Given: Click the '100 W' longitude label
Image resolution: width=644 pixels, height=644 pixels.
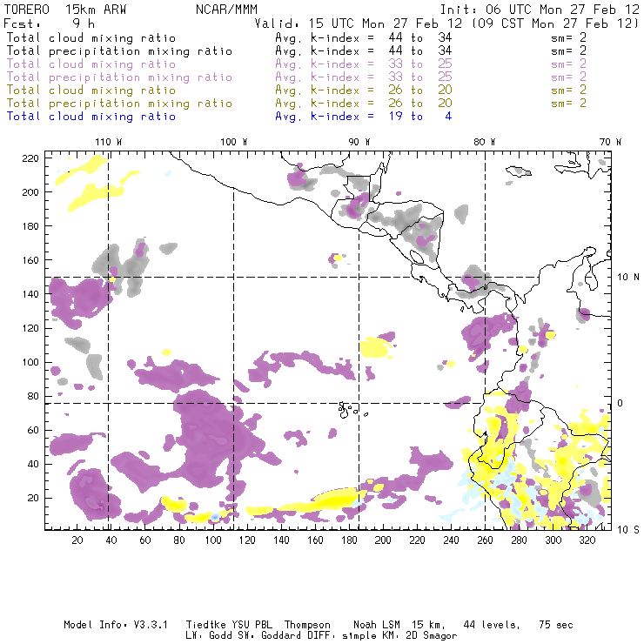Looking at the screenshot, I should [234, 142].
